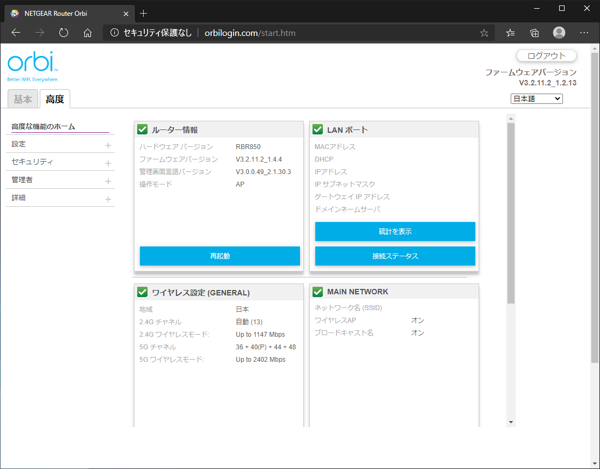Click the site security info icon

114,33
